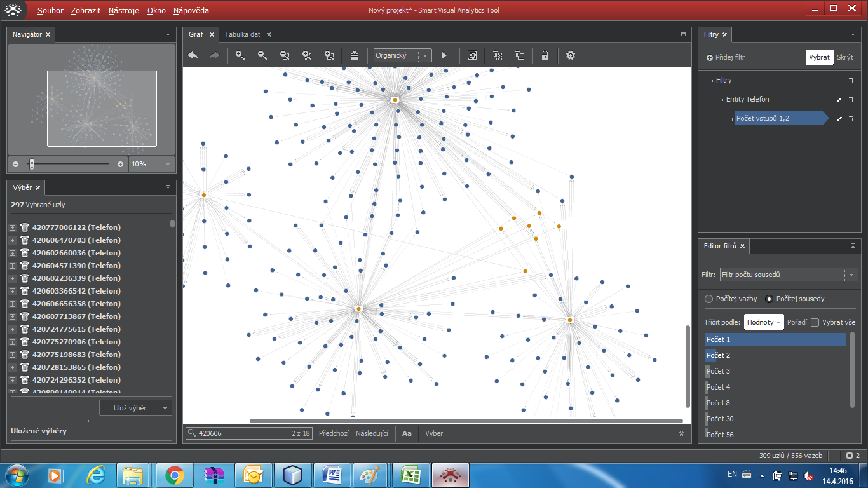Click the layers stack icon in toolbar
Screen dimensions: 868x488
pos(355,56)
